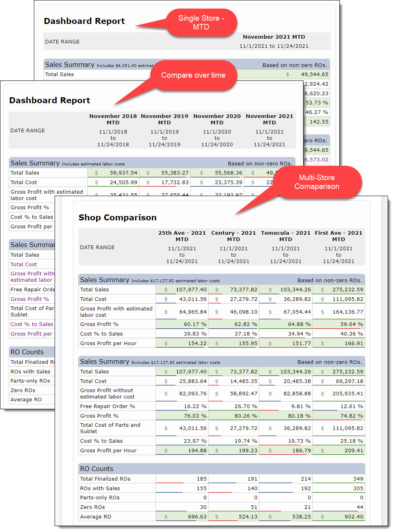Select the Cost % to Sales value 19.73 %

(x=299, y=441)
